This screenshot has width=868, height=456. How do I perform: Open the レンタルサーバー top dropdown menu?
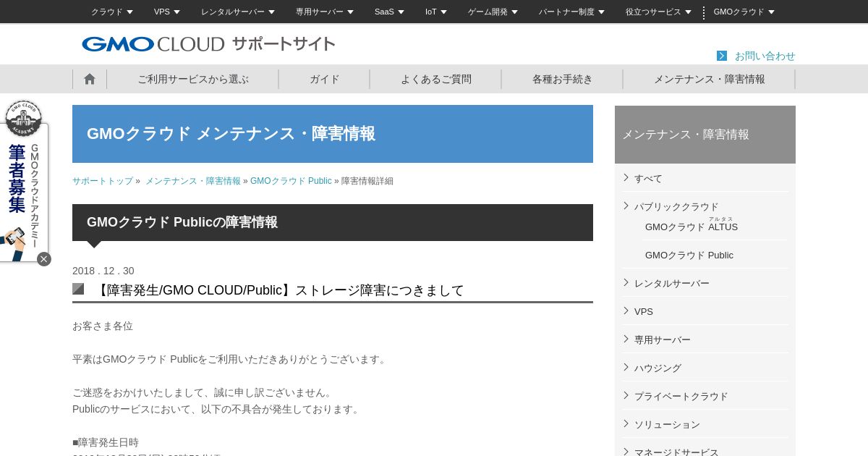pyautogui.click(x=238, y=12)
